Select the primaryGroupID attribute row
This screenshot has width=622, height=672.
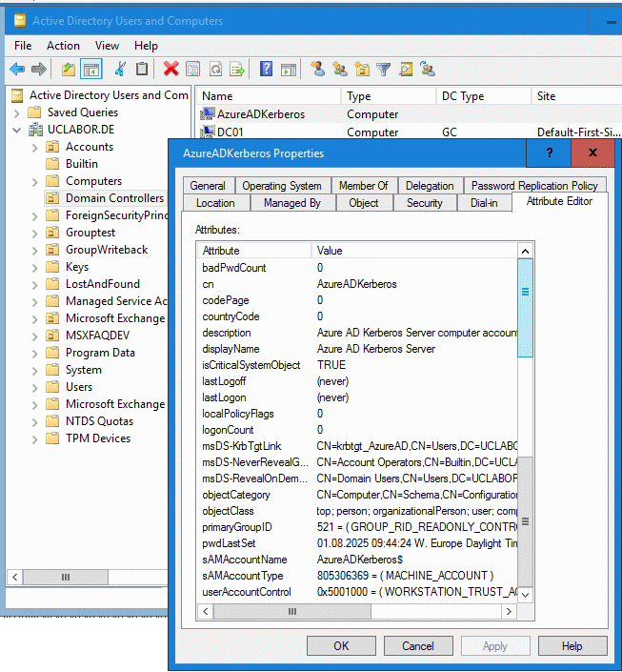(358, 527)
